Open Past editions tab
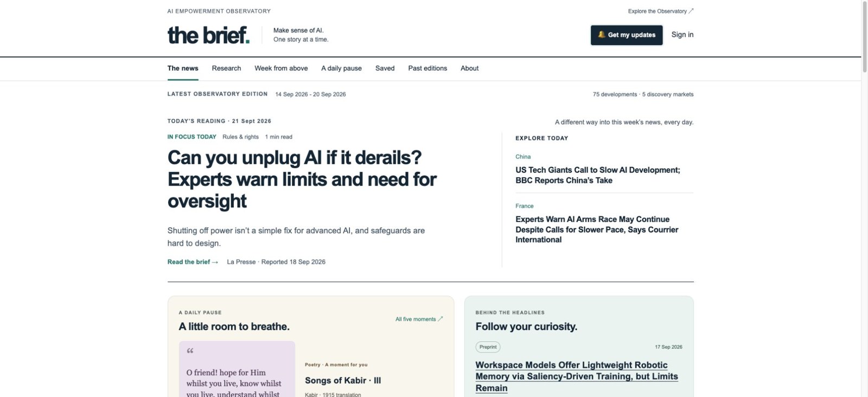Screen dimensions: 868x397 (427, 68)
